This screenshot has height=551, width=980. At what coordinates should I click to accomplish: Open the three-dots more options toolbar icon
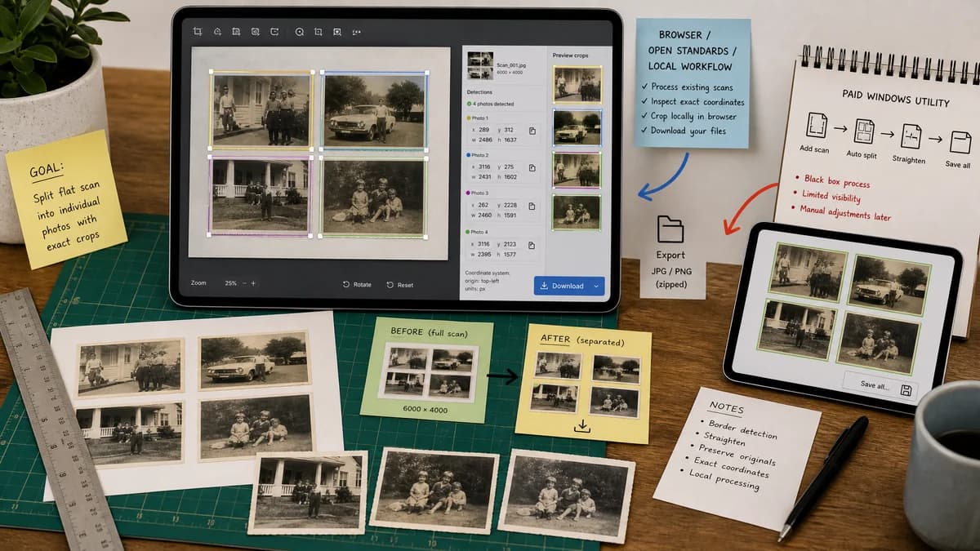click(356, 32)
